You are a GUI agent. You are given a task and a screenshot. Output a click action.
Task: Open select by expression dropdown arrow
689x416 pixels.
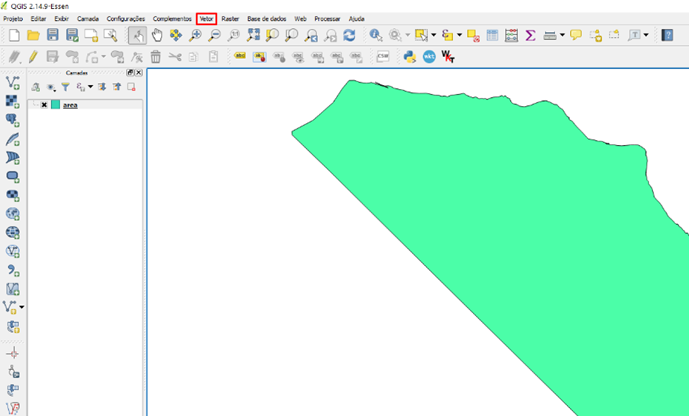[459, 35]
